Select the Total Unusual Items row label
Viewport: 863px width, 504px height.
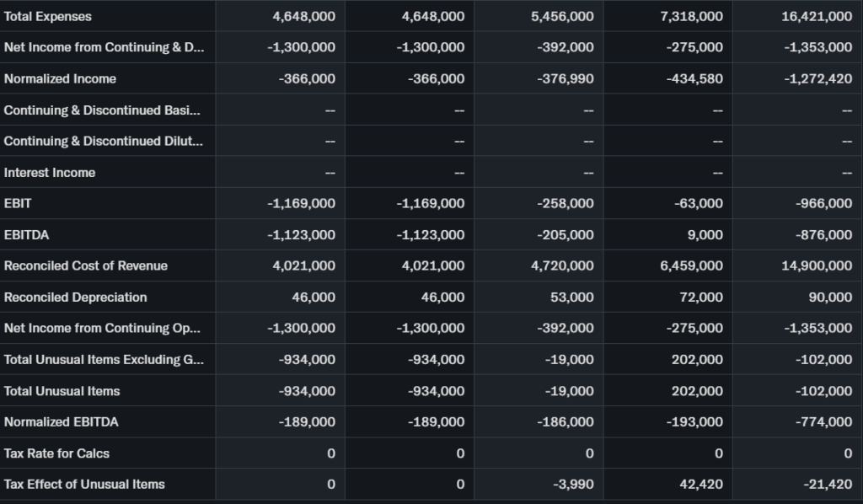coord(62,391)
